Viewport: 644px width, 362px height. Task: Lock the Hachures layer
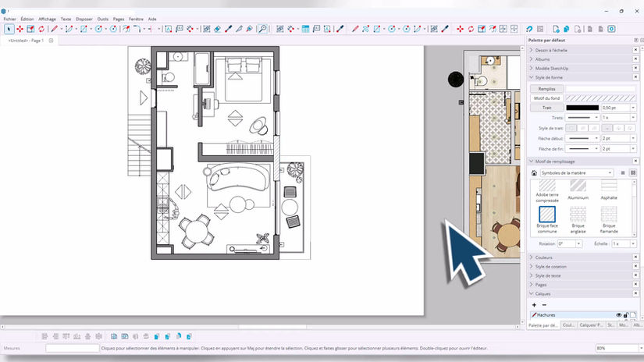(626, 315)
